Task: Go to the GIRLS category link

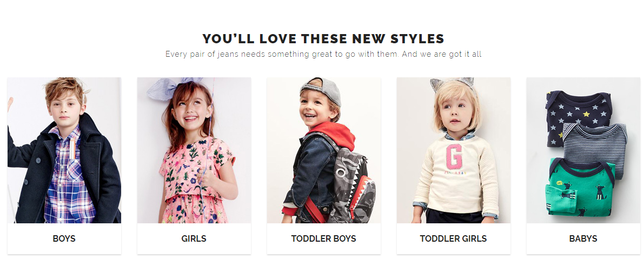Action: click(x=194, y=238)
